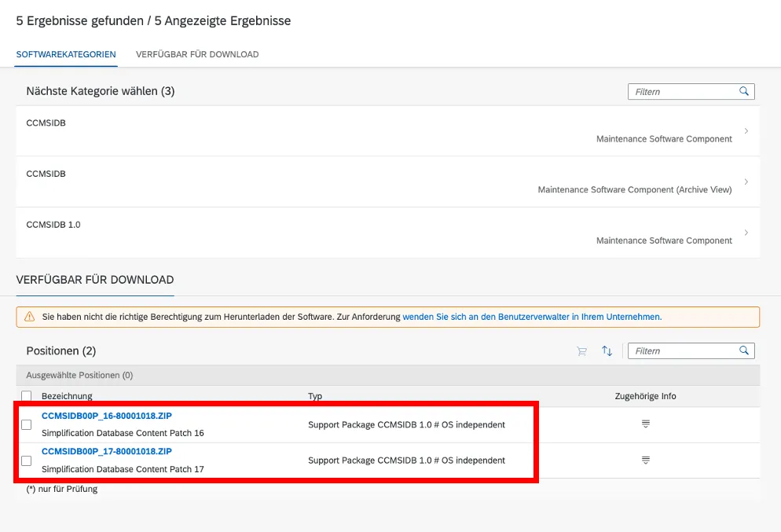Viewport: 781px width, 532px height.
Task: Click the search icon in the category filter
Action: coord(744,92)
